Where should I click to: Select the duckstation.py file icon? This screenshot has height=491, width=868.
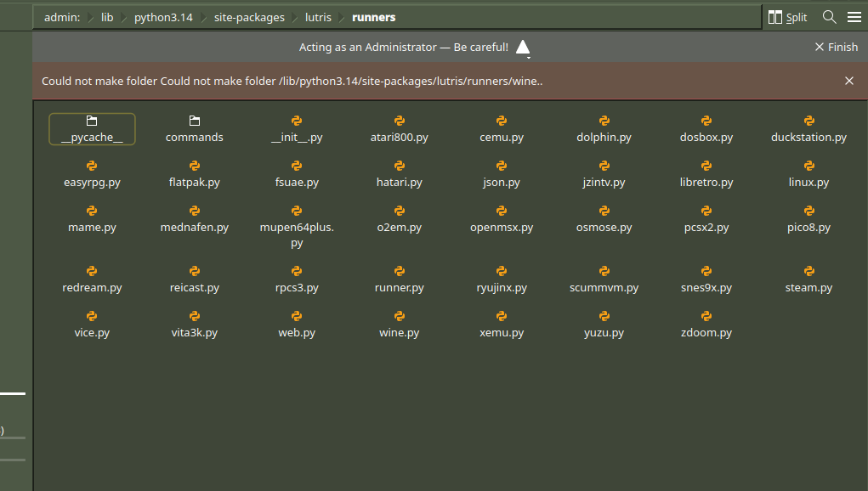pyautogui.click(x=808, y=121)
